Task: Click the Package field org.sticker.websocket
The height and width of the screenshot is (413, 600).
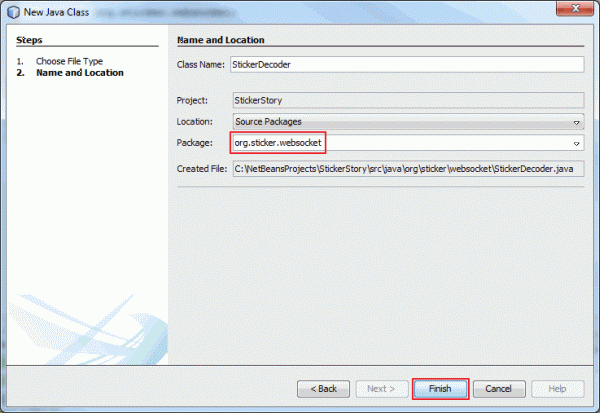Action: (x=408, y=143)
